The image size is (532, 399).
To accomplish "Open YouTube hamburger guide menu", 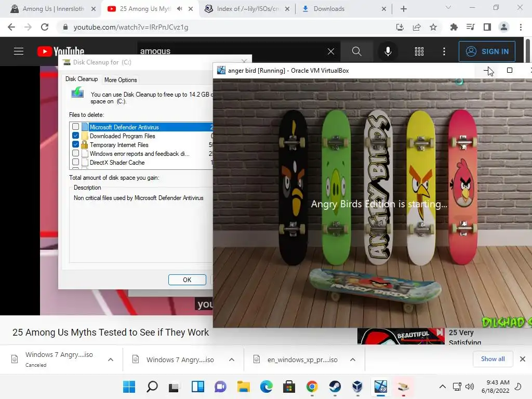I will pos(19,51).
